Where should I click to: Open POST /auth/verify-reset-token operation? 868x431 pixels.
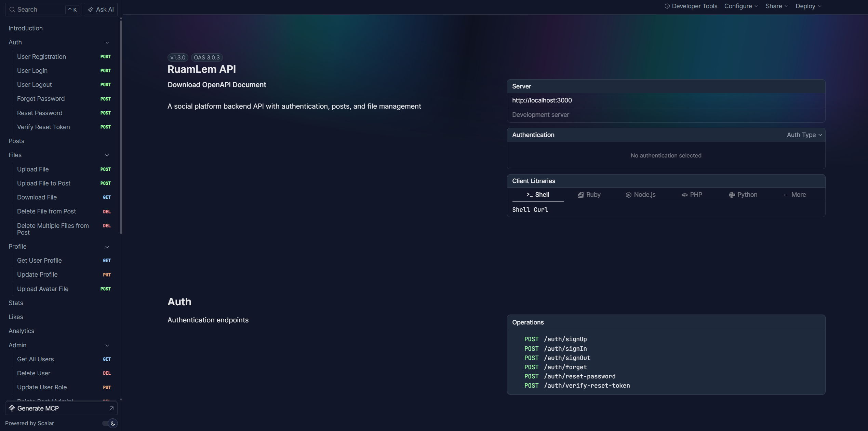(x=577, y=386)
